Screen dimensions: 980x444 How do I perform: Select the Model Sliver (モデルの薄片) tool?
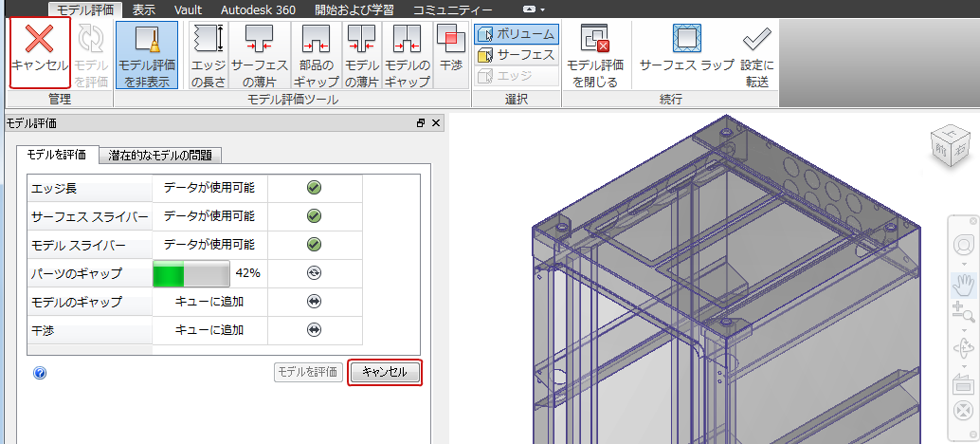point(360,55)
